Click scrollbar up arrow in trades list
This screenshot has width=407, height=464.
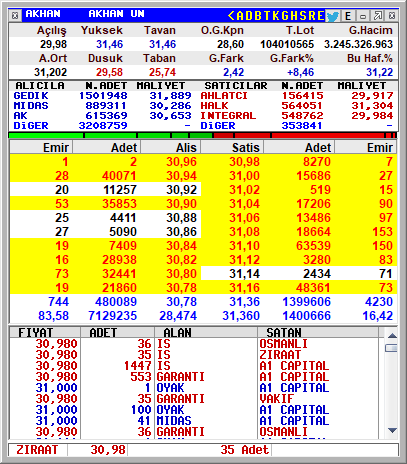tap(392, 336)
